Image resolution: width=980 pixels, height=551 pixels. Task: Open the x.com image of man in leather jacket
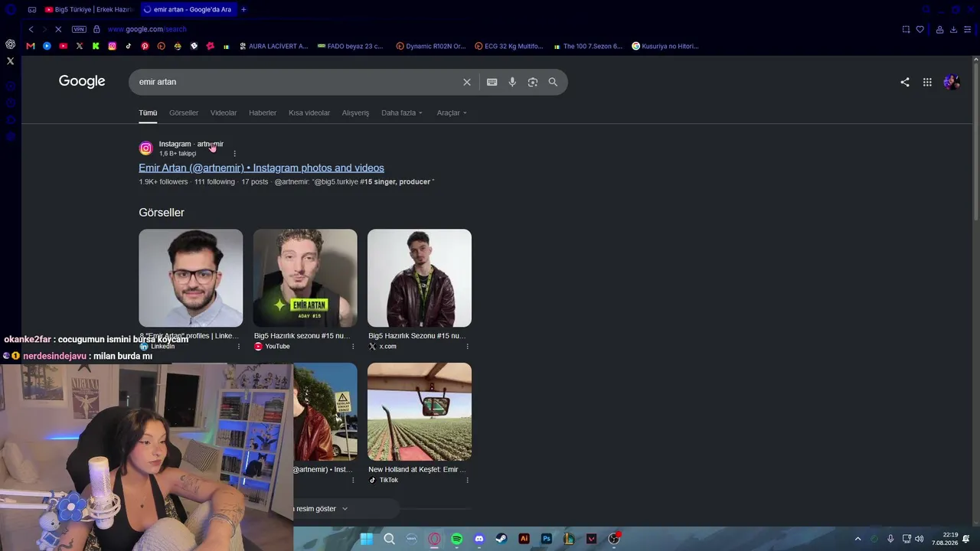[420, 278]
